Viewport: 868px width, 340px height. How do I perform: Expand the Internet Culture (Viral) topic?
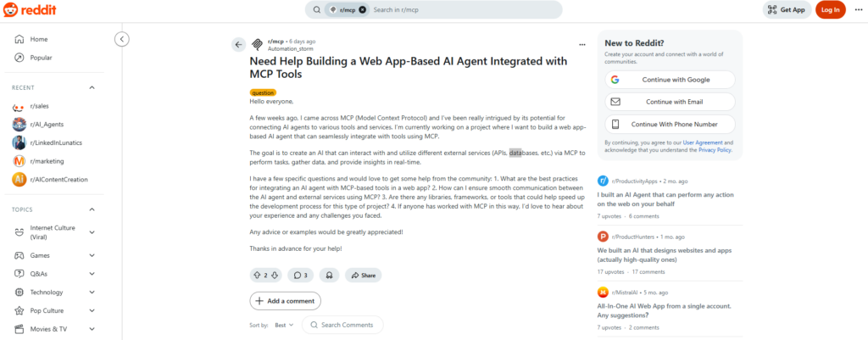coord(92,231)
